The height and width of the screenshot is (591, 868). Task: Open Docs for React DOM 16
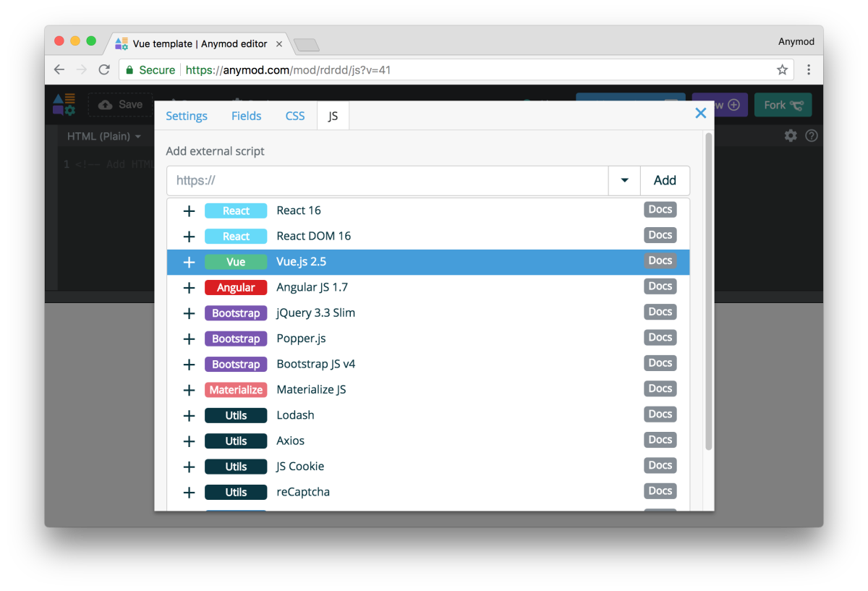pos(660,235)
